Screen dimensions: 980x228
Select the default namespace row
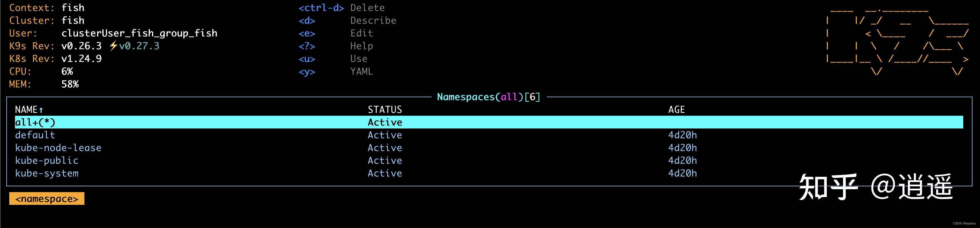35,135
